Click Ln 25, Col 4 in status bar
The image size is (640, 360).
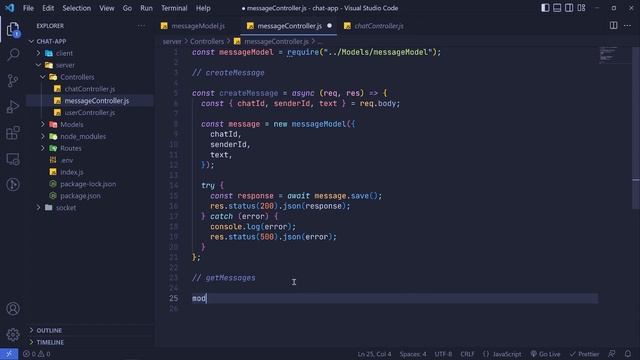[374, 354]
